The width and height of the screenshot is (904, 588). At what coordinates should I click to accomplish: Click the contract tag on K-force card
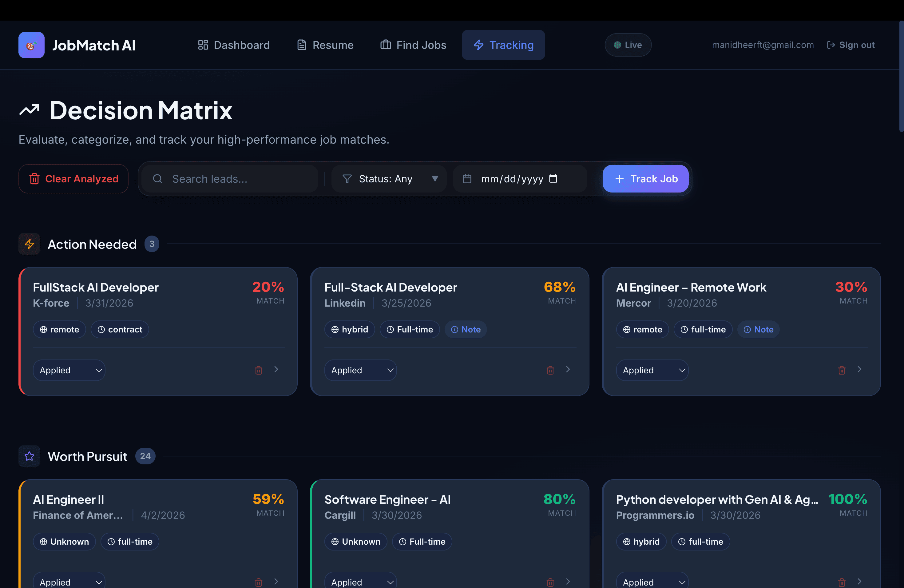(x=120, y=330)
